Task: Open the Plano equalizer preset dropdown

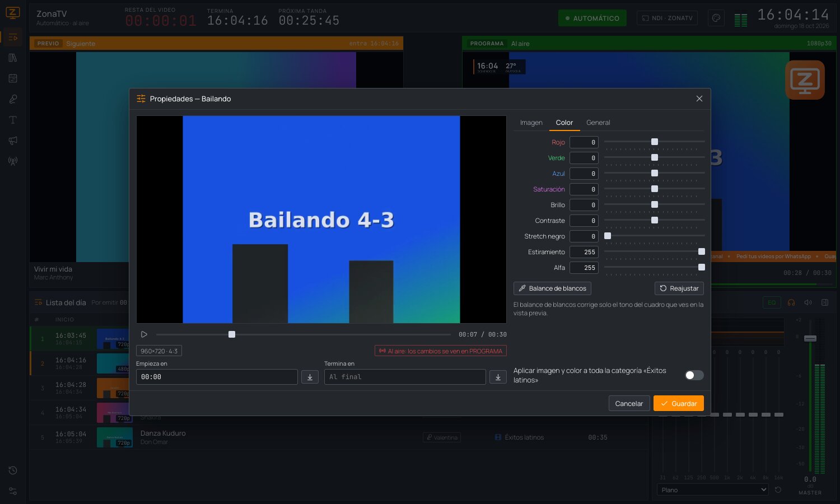Action: pos(712,490)
